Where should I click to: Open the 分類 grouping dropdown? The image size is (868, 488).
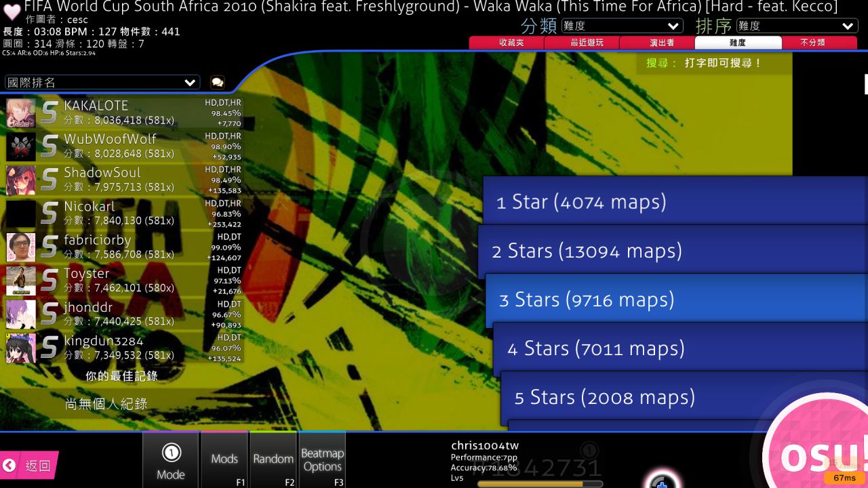(622, 26)
